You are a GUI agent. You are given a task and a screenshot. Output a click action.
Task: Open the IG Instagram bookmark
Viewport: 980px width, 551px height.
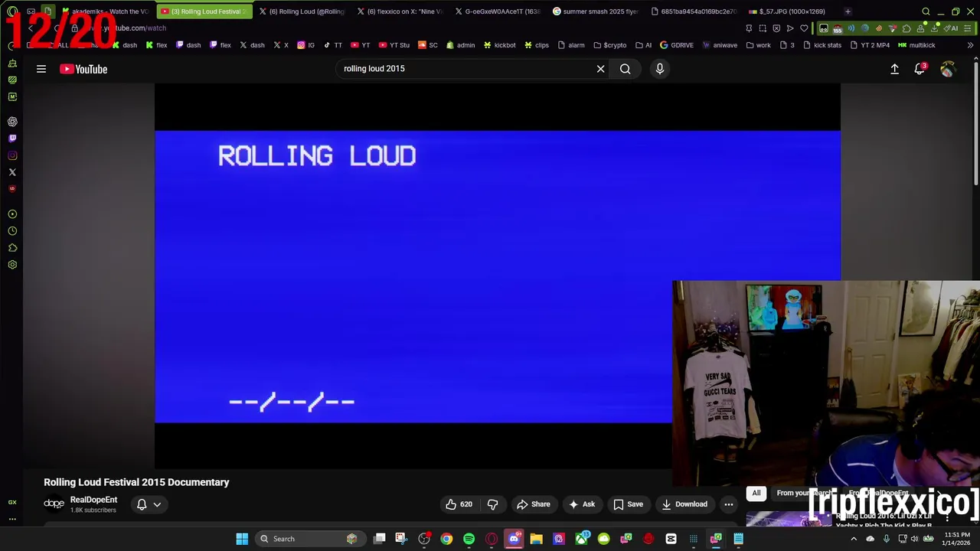(305, 45)
